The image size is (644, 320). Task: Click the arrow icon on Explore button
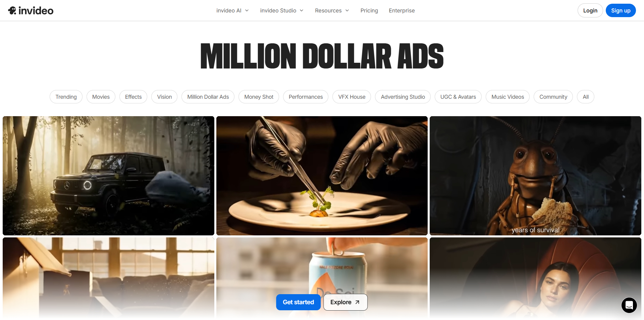pyautogui.click(x=357, y=302)
